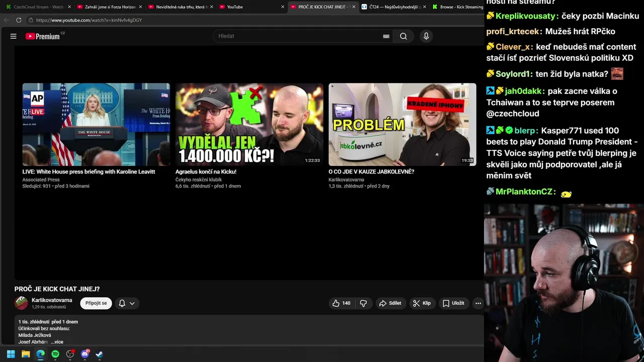Open more actions three-dot menu
Screen dimensions: 644x362
(478, 303)
